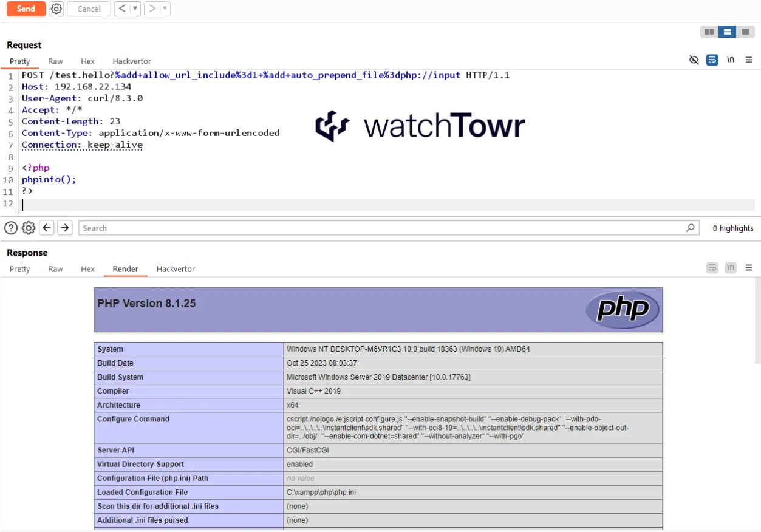Jump to next search match arrow
761x532 pixels.
coord(65,228)
